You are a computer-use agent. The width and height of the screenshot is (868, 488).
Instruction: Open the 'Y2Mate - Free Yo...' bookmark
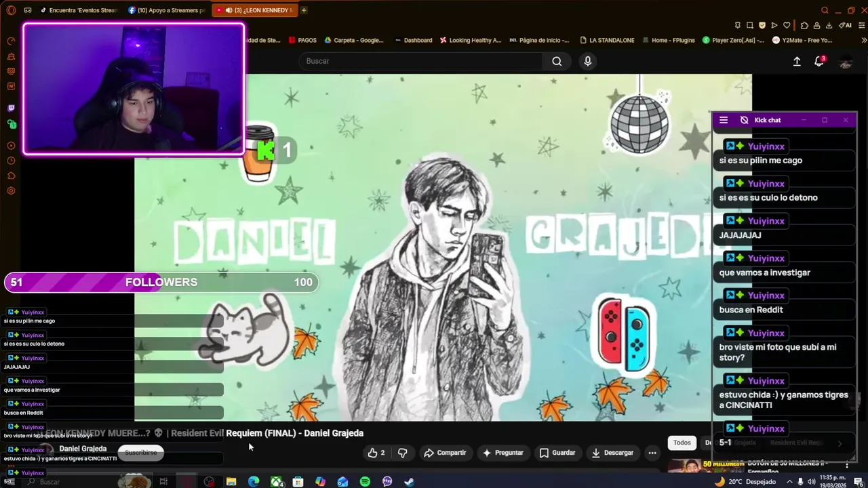[x=802, y=40]
